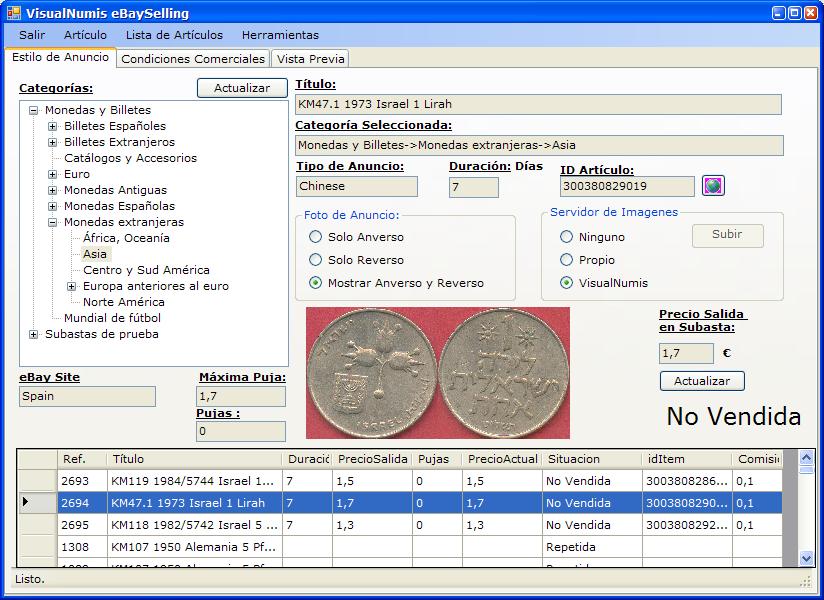Click the Pujas column header
Image resolution: width=824 pixels, height=600 pixels.
(437, 459)
